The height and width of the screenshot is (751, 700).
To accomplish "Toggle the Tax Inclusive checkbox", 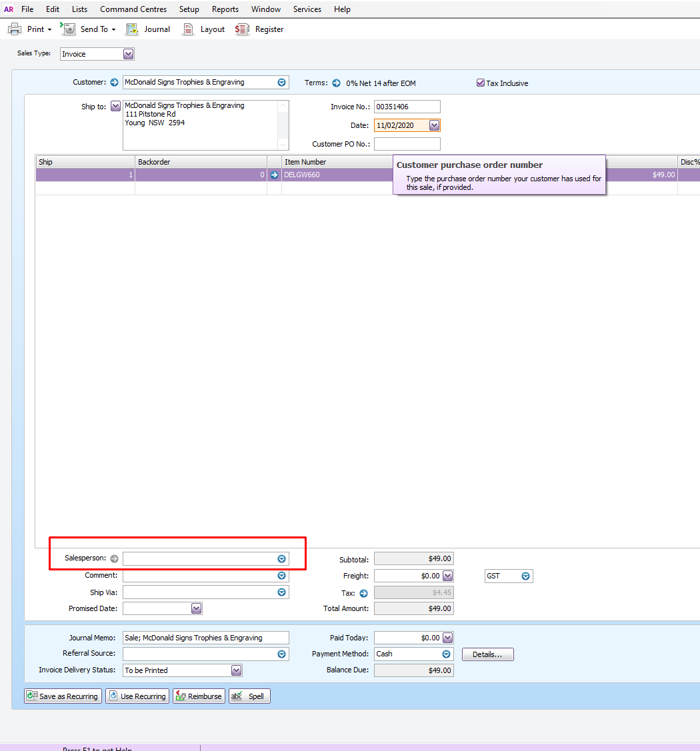I will pos(481,83).
